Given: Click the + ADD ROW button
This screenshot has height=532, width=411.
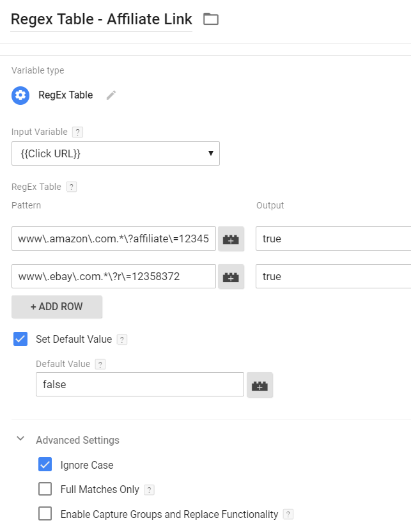Looking at the screenshot, I should click(x=57, y=307).
